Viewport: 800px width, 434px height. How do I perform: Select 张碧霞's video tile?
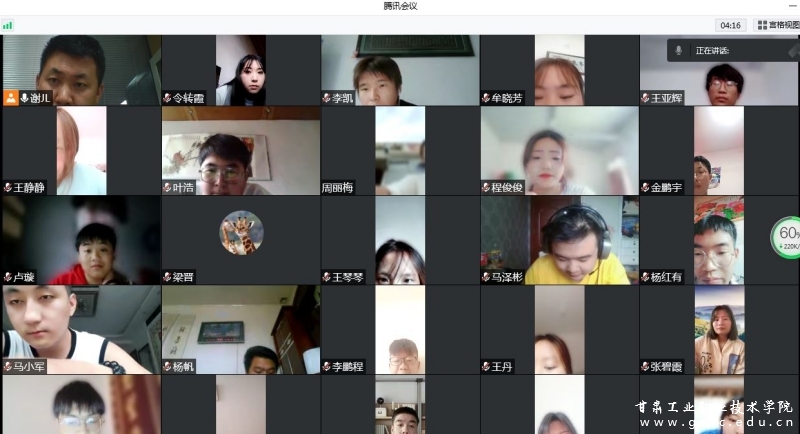[719, 330]
